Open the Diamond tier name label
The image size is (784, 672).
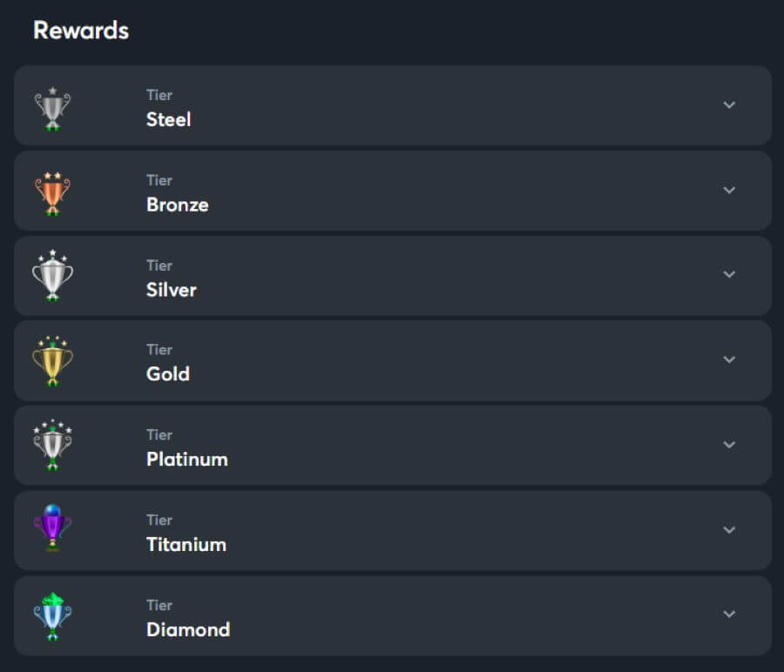tap(187, 629)
